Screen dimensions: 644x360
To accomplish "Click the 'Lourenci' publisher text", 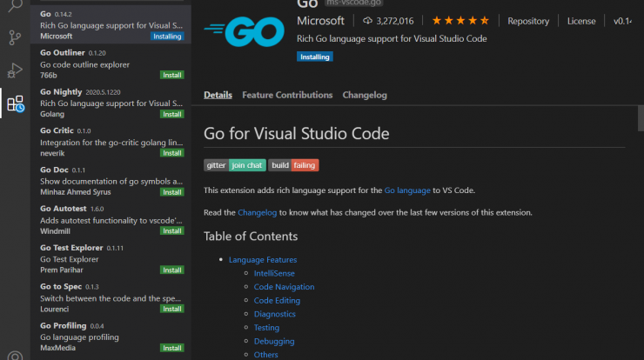I will pyautogui.click(x=54, y=309).
